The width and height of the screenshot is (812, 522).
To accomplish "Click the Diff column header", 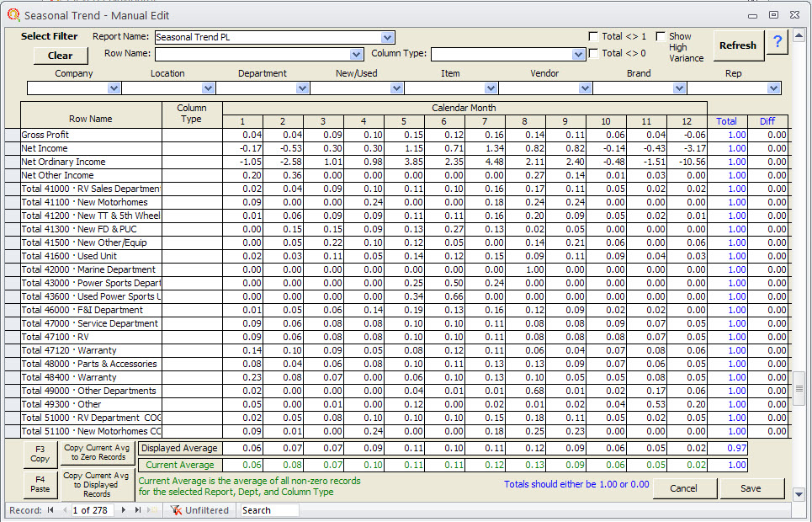I will (x=767, y=121).
